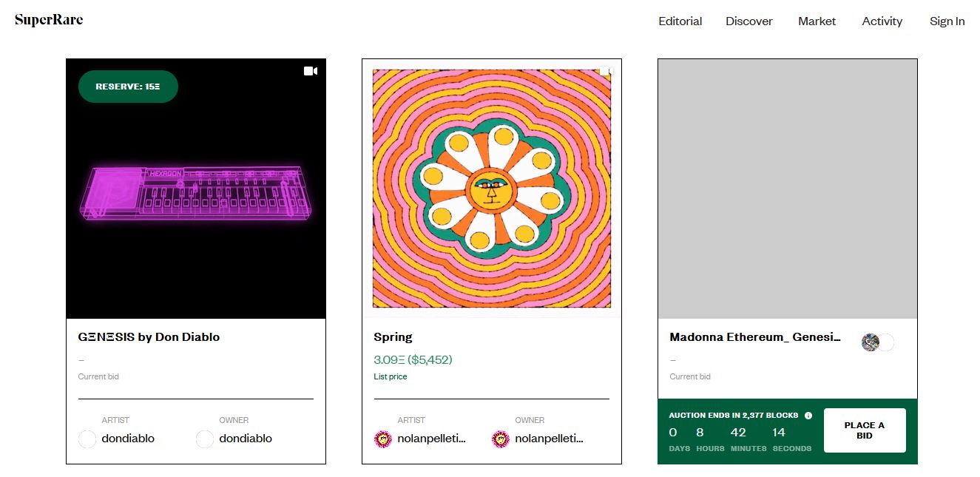Open the GENESIS by Don Diablo title

click(x=149, y=337)
